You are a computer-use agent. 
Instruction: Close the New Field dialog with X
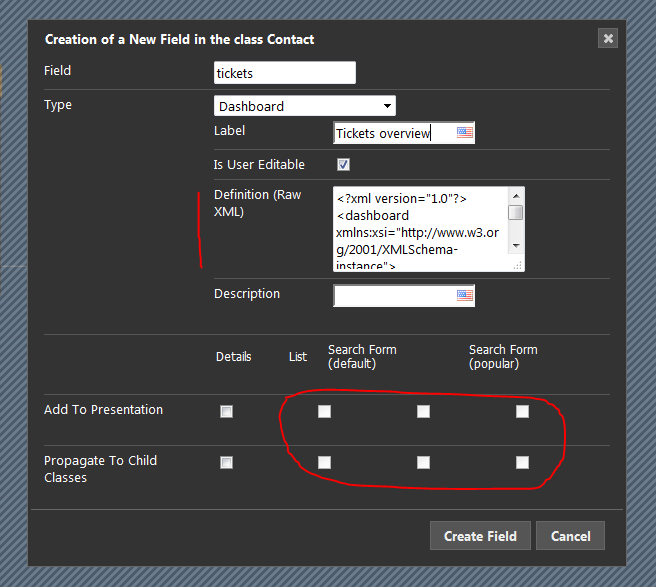[x=607, y=39]
